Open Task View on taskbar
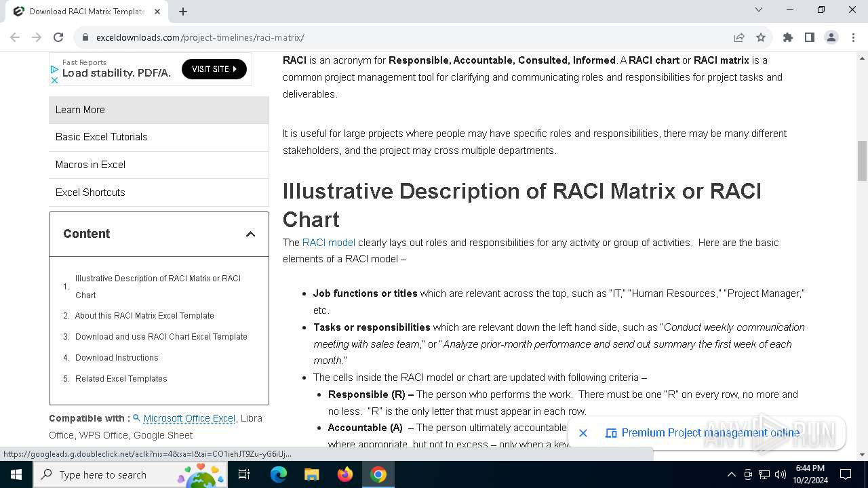868x488 pixels. (x=244, y=474)
